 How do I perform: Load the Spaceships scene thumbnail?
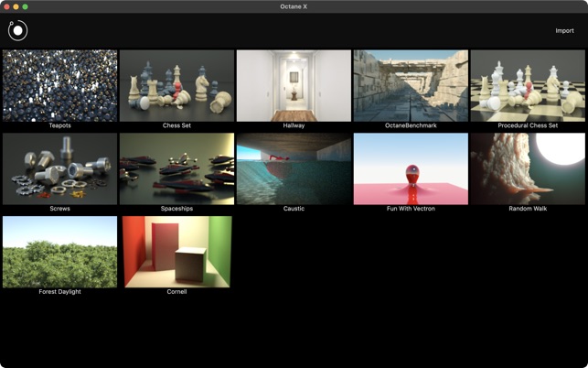pyautogui.click(x=176, y=169)
